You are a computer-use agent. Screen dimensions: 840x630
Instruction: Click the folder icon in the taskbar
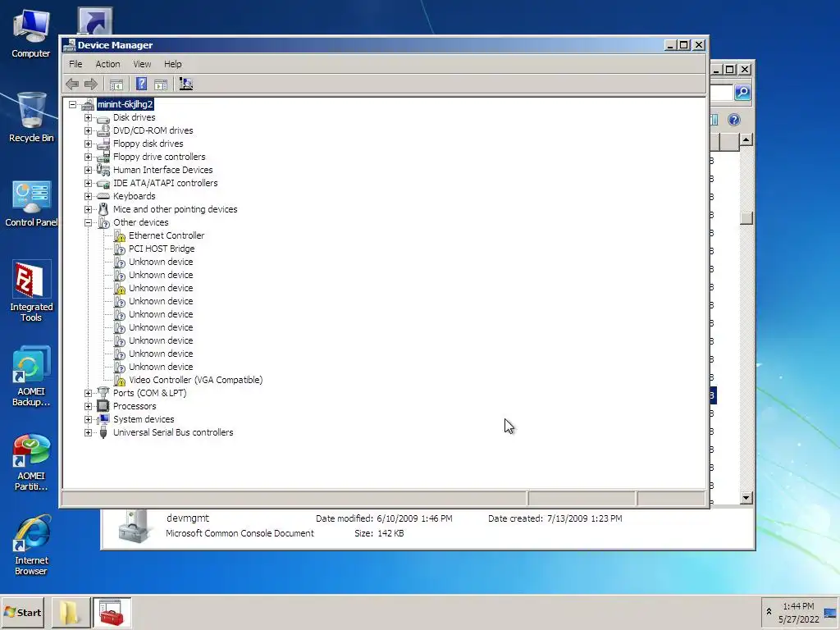pos(71,613)
